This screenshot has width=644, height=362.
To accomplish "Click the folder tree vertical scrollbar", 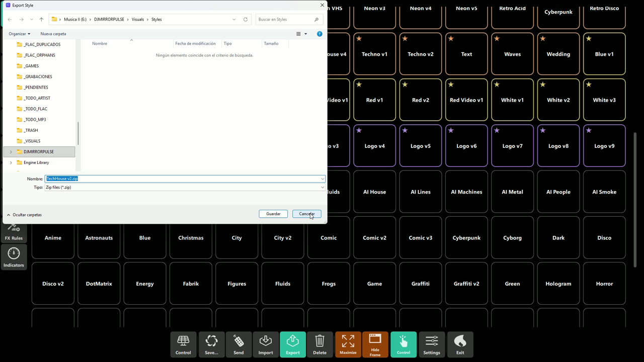I will tap(77, 133).
